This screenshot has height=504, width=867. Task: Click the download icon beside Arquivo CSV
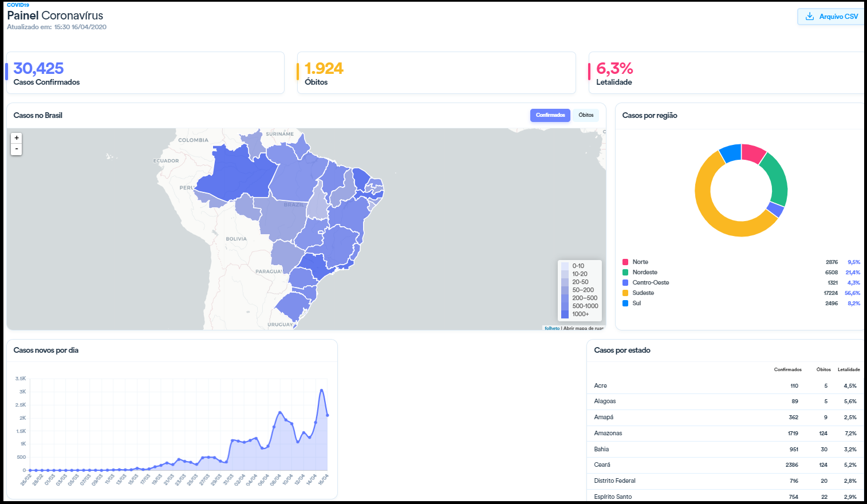[810, 17]
